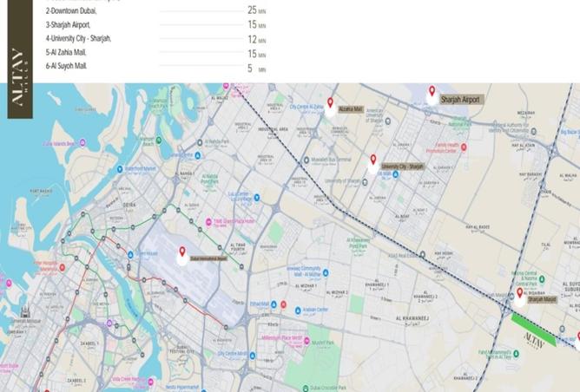Click the '3-Sharjah Airport' list entry
Screen dimensions: 580x392
(68, 25)
